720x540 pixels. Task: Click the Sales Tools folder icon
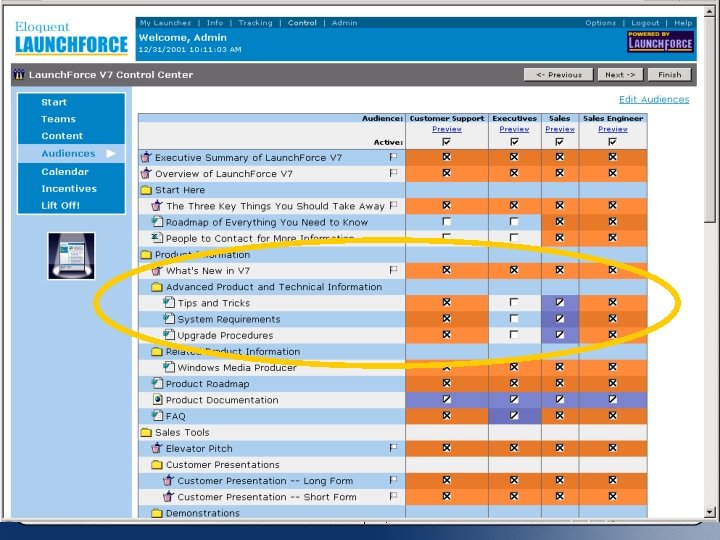[146, 433]
